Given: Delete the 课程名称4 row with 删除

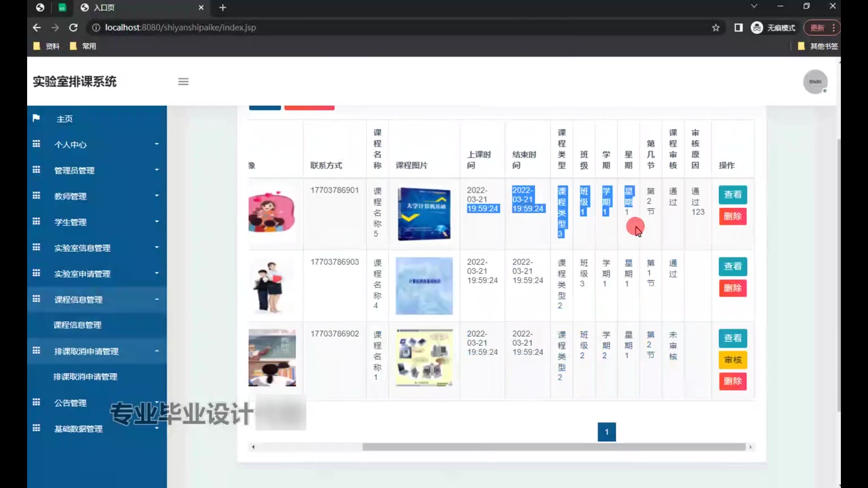Looking at the screenshot, I should click(x=732, y=288).
